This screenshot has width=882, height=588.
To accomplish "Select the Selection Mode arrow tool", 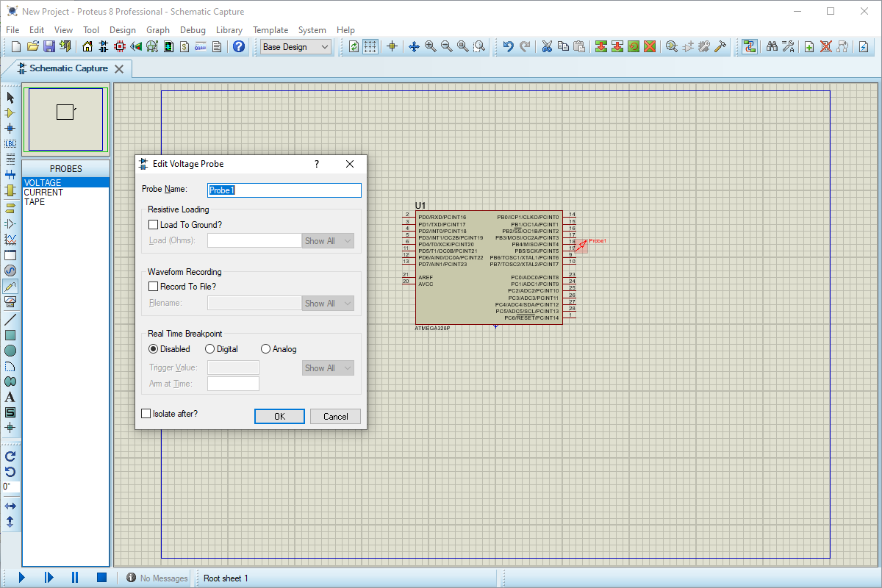I will (10, 98).
